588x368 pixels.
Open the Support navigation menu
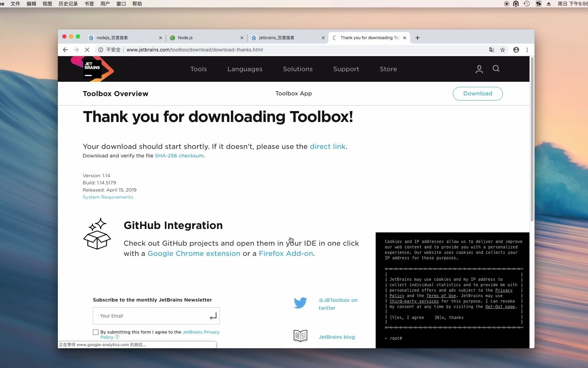pyautogui.click(x=346, y=69)
